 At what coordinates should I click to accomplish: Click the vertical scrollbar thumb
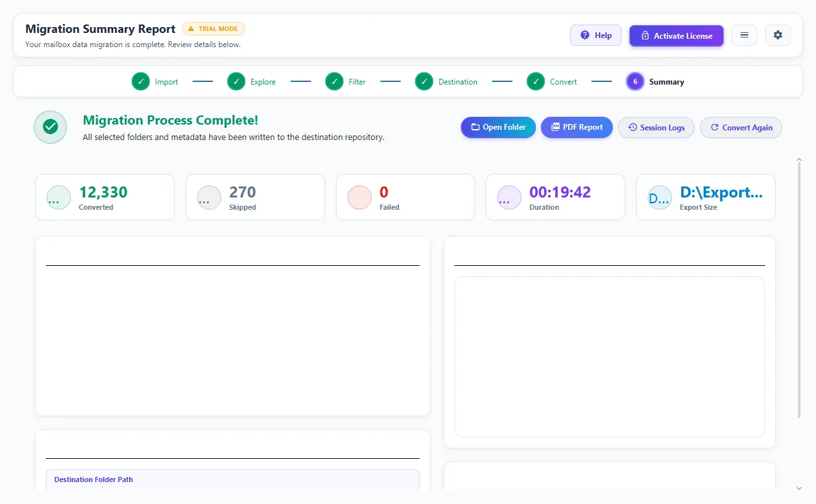[x=799, y=290]
